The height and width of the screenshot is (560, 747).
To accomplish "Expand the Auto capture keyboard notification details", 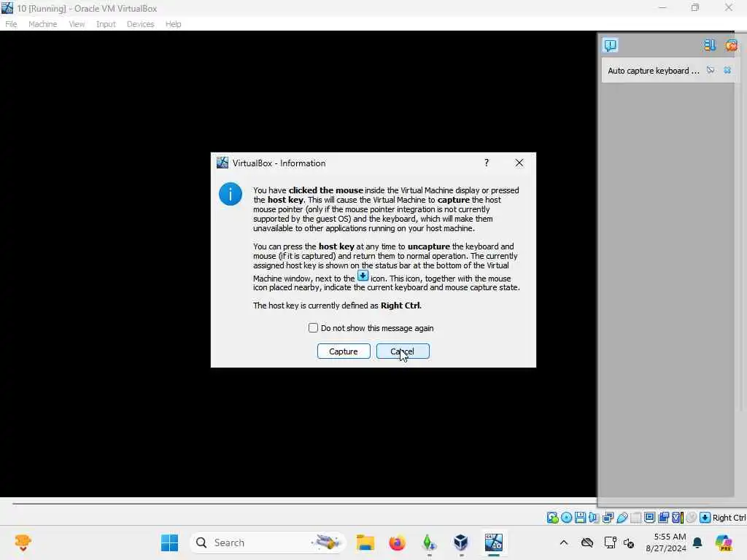I will [x=711, y=71].
